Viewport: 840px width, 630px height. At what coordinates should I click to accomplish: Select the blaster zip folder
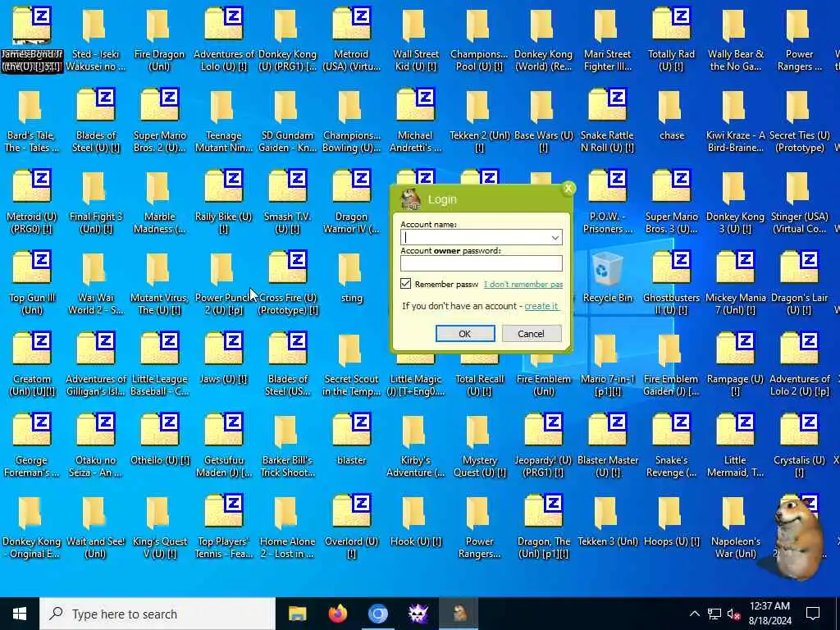click(x=351, y=441)
